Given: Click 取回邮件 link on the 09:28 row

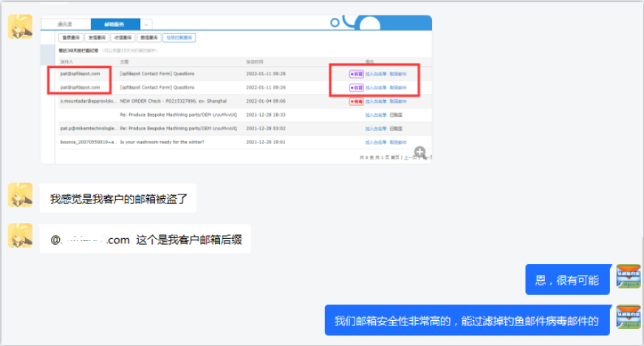Looking at the screenshot, I should click(x=398, y=74).
